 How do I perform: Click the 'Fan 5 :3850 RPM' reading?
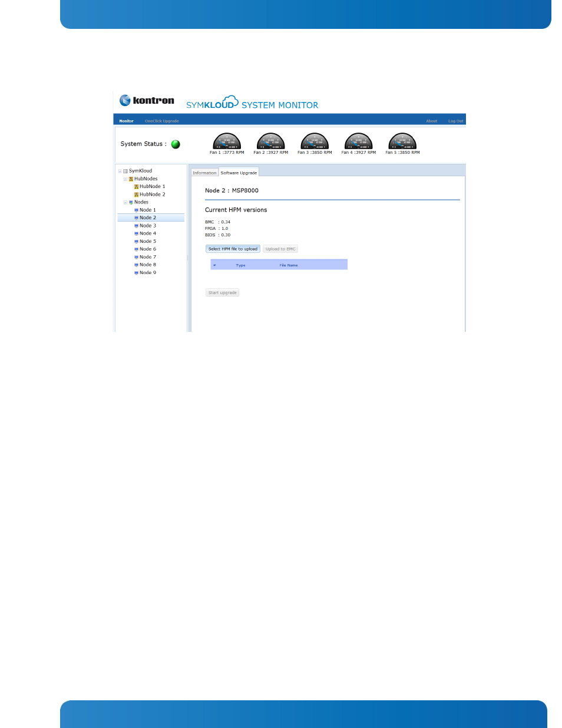[402, 153]
